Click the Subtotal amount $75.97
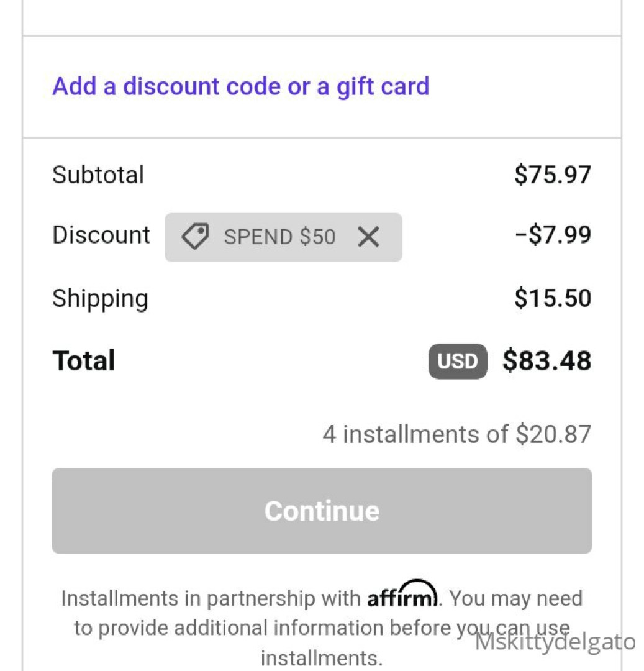644x671 pixels. tap(552, 175)
